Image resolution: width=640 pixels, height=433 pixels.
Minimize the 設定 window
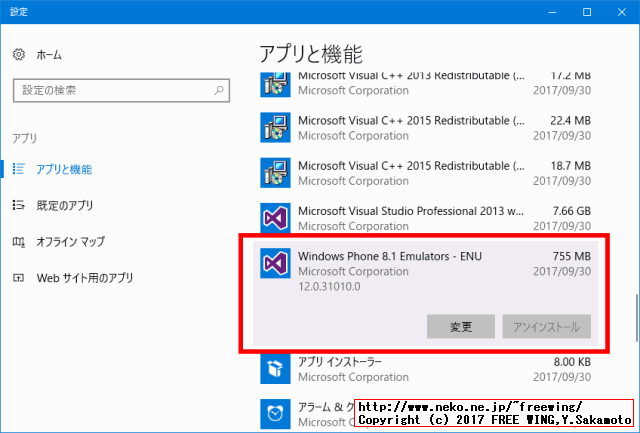[x=552, y=12]
